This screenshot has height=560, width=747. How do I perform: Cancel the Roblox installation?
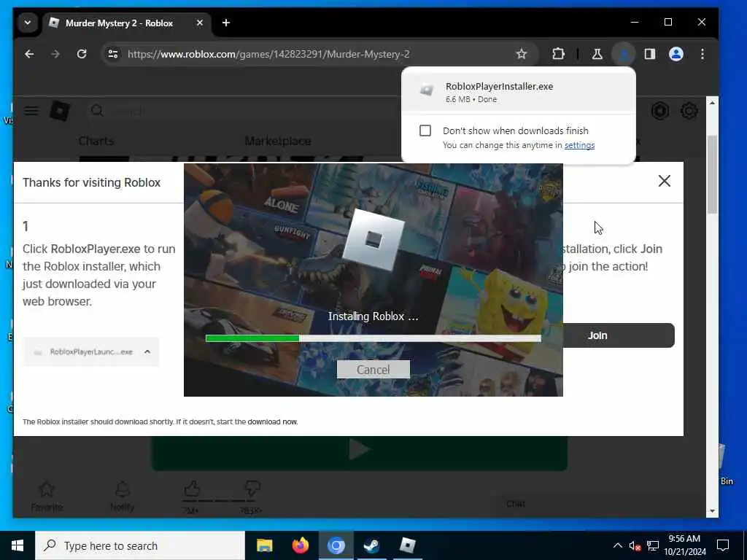click(x=373, y=370)
